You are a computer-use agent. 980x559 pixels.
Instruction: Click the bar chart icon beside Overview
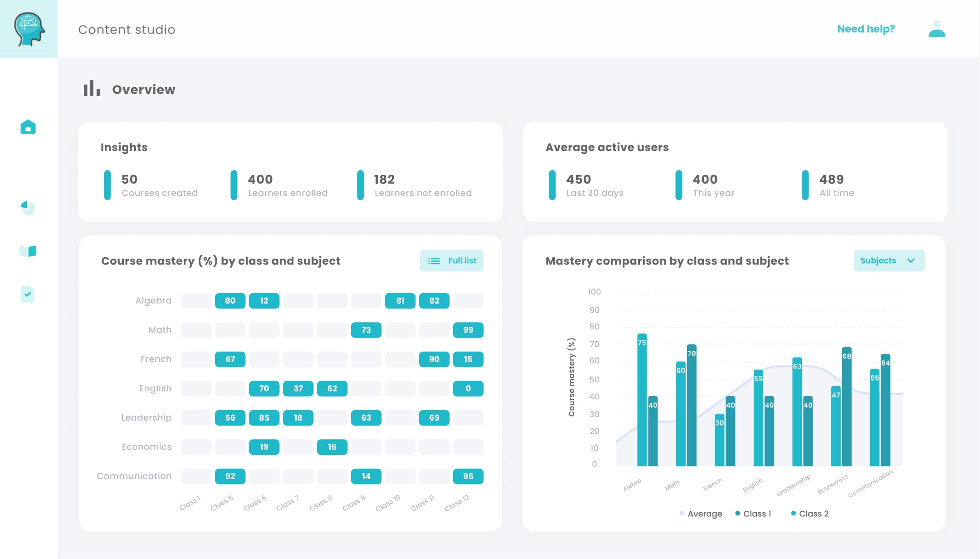pyautogui.click(x=91, y=89)
